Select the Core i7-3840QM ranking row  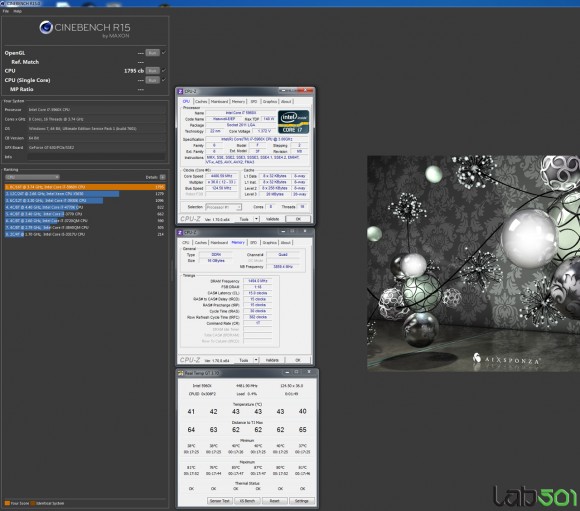pos(85,228)
